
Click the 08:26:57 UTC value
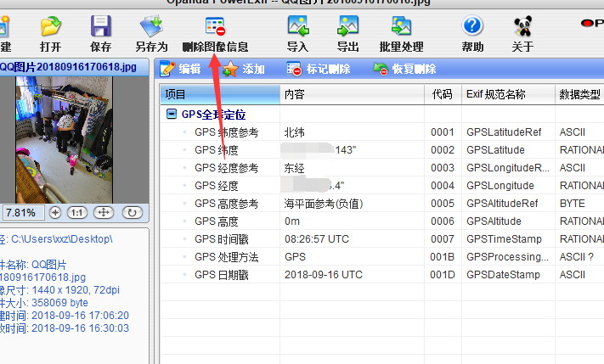click(x=317, y=239)
